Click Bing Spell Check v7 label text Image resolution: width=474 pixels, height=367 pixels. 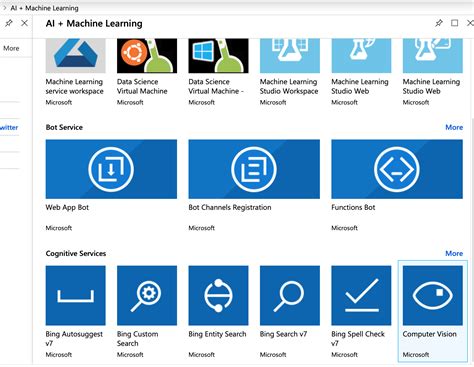pos(358,338)
